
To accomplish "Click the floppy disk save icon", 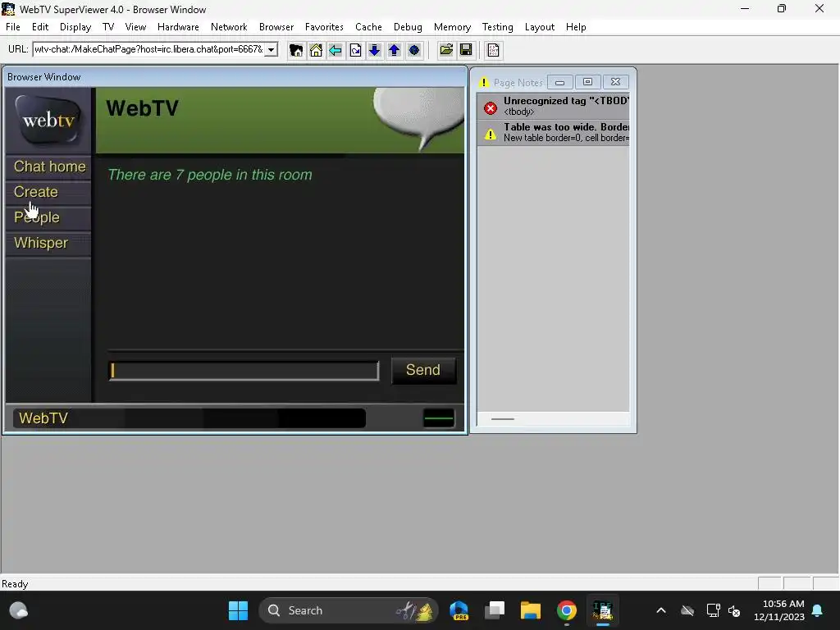I will point(466,50).
